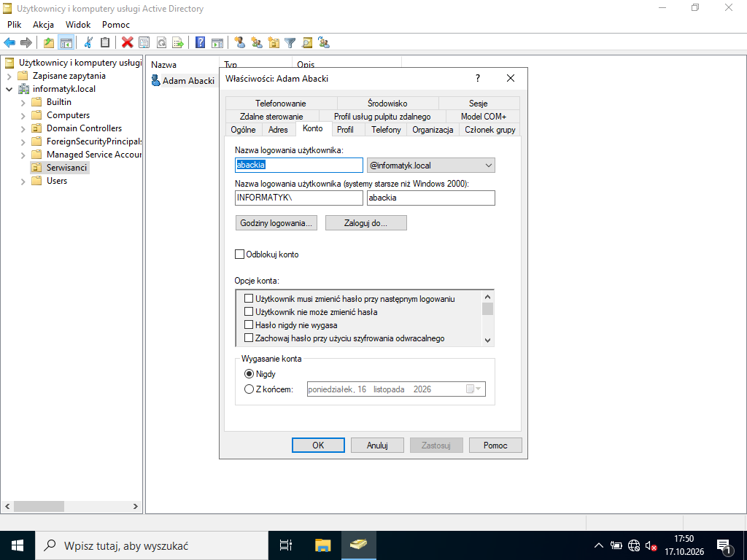Enable Hasło nigdy nie wygasa option
747x560 pixels.
coord(249,325)
